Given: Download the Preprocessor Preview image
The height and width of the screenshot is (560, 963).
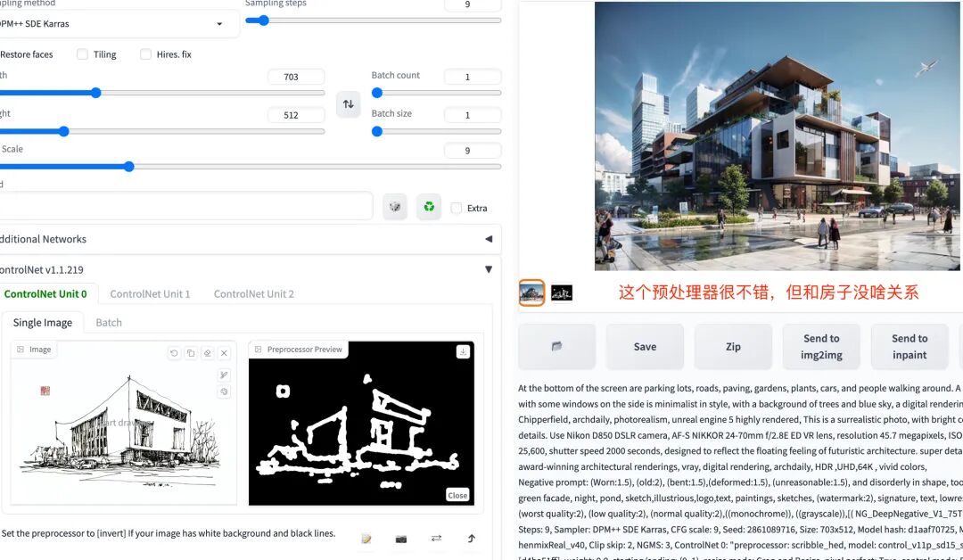Looking at the screenshot, I should [463, 352].
